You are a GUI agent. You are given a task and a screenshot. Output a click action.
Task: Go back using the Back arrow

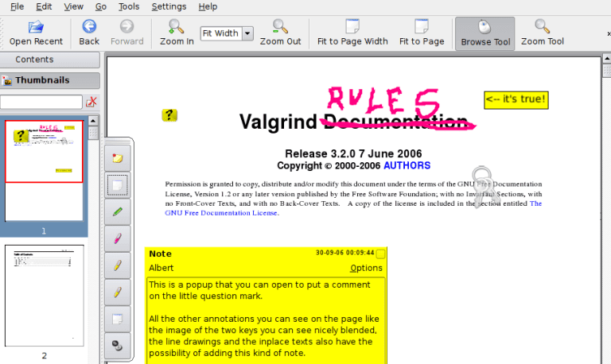pyautogui.click(x=89, y=33)
